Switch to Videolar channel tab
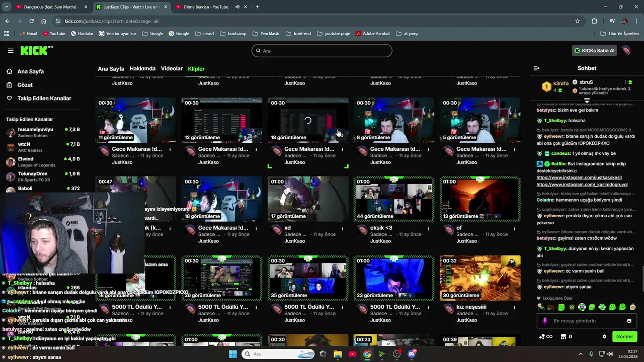This screenshot has width=644, height=362. point(172,69)
